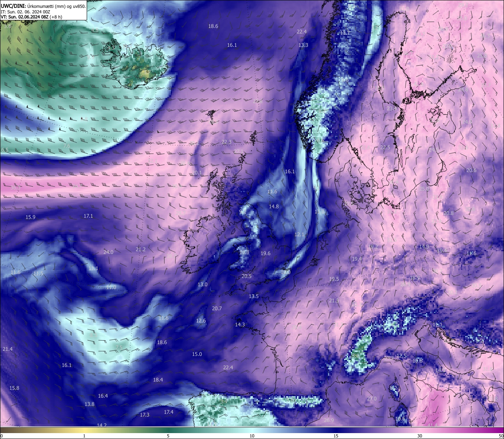
Task: Click the colorbar at the 50 mm label
Action: [x=500, y=436]
